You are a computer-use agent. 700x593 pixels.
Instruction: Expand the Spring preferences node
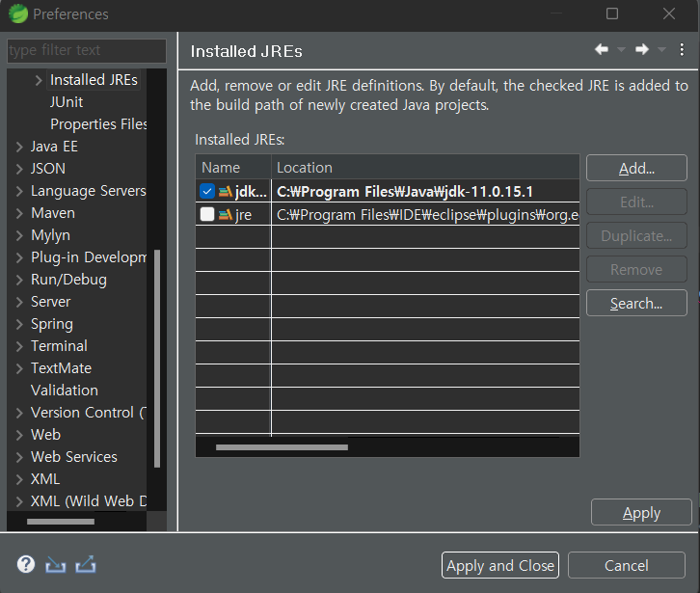click(x=19, y=324)
